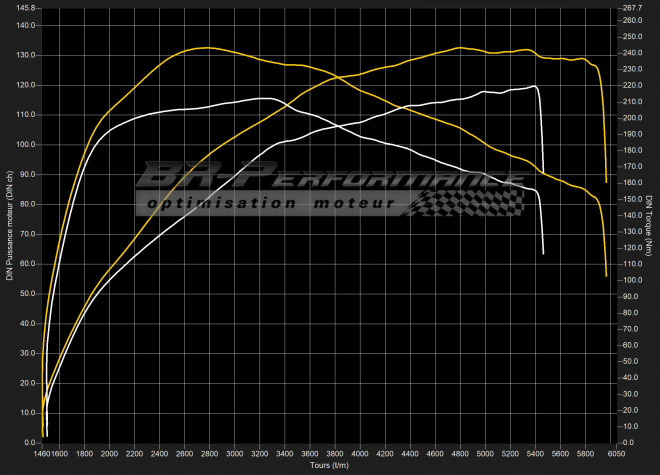
Task: Click the 1460 tick label on the x-axis
Action: [x=42, y=454]
